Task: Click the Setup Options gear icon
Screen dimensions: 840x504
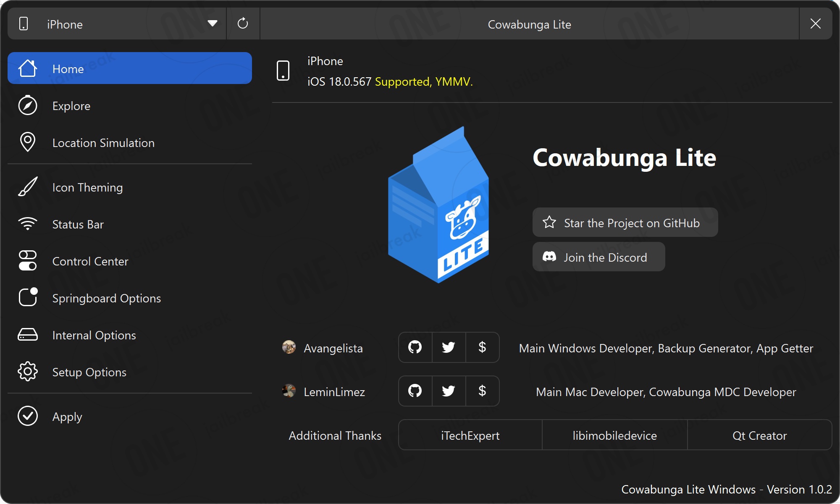Action: [x=28, y=371]
